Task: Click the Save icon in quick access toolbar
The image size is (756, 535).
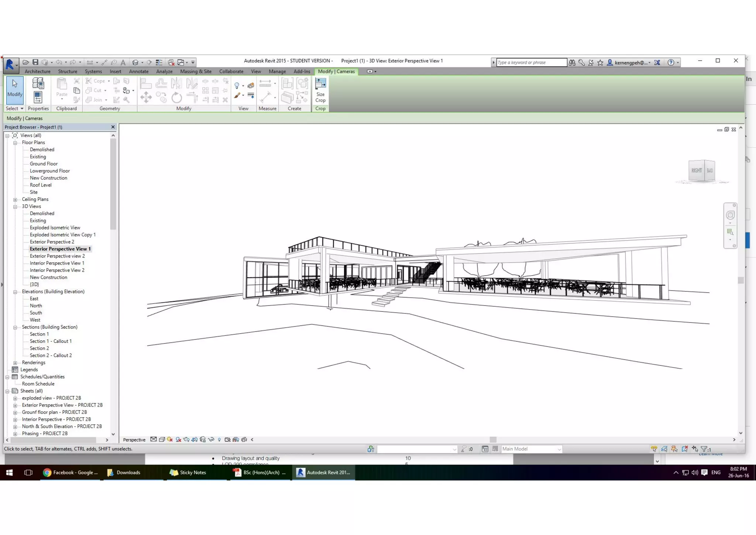Action: (35, 62)
